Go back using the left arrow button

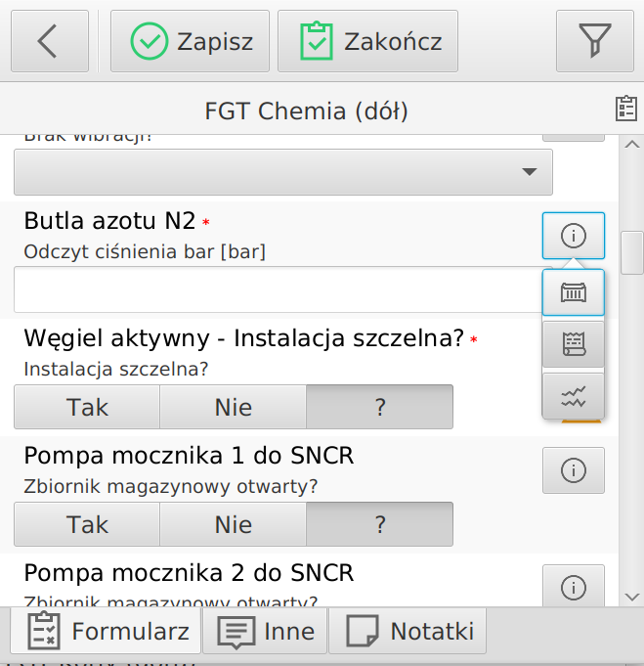tap(50, 41)
